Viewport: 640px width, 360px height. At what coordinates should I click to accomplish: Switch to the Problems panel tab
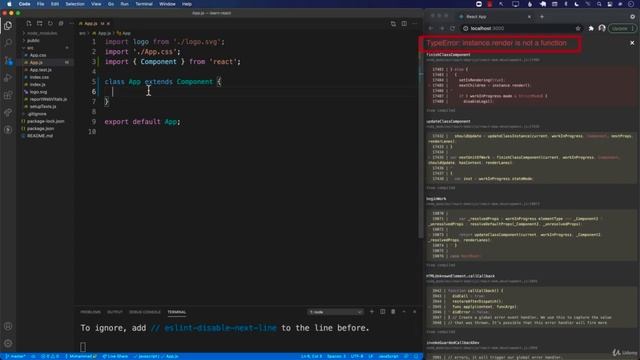click(90, 312)
